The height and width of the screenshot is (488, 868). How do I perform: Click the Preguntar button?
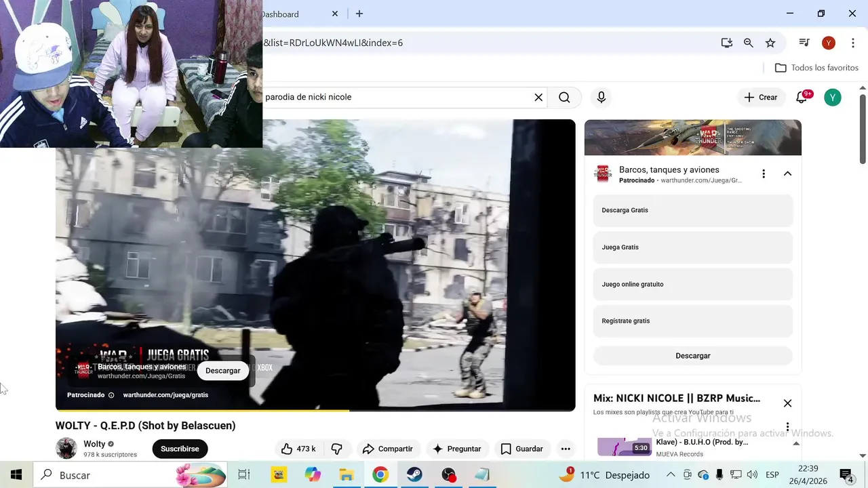457,449
